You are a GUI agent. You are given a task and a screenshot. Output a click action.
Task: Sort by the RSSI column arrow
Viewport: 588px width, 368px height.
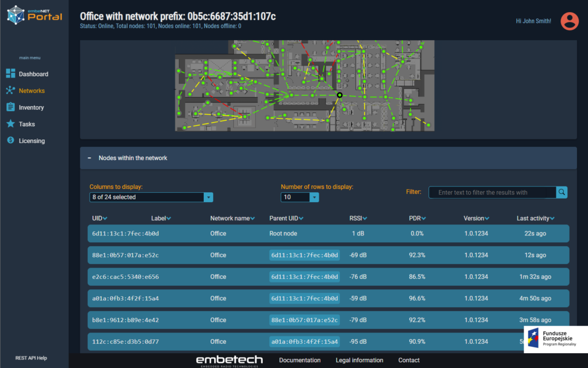pos(365,219)
